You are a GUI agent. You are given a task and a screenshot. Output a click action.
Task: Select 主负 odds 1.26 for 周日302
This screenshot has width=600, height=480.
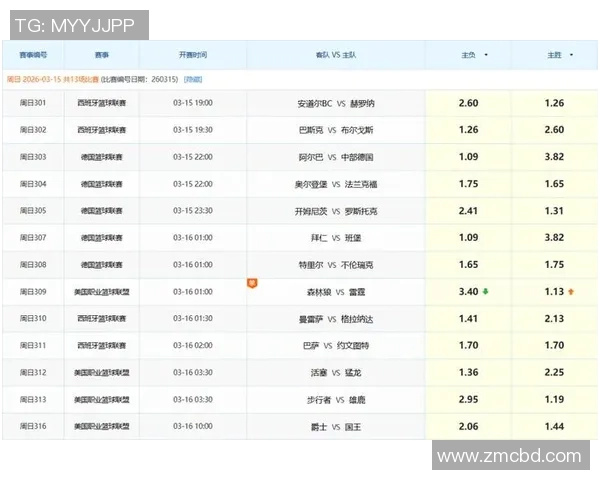(x=469, y=130)
